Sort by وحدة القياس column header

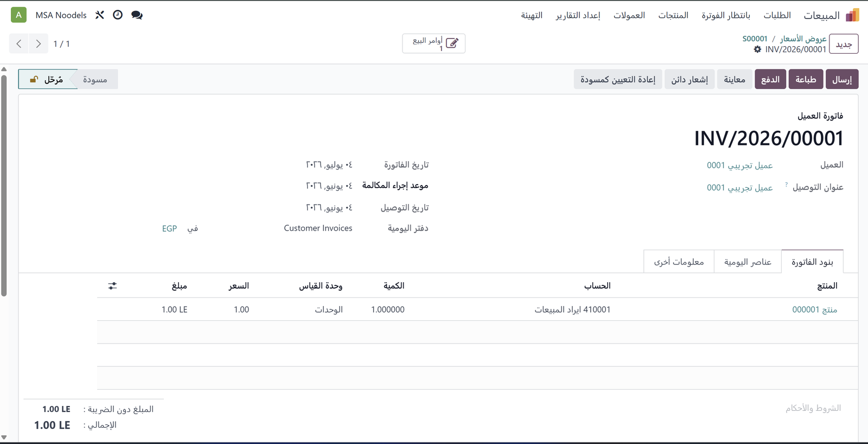(x=321, y=286)
